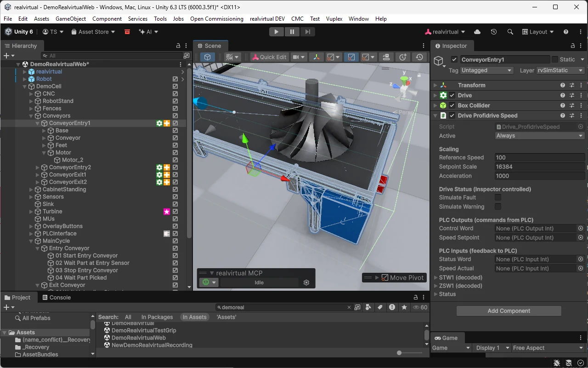Click the Package Manager store icon beside Asset Store
The height and width of the screenshot is (368, 588).
point(127,32)
